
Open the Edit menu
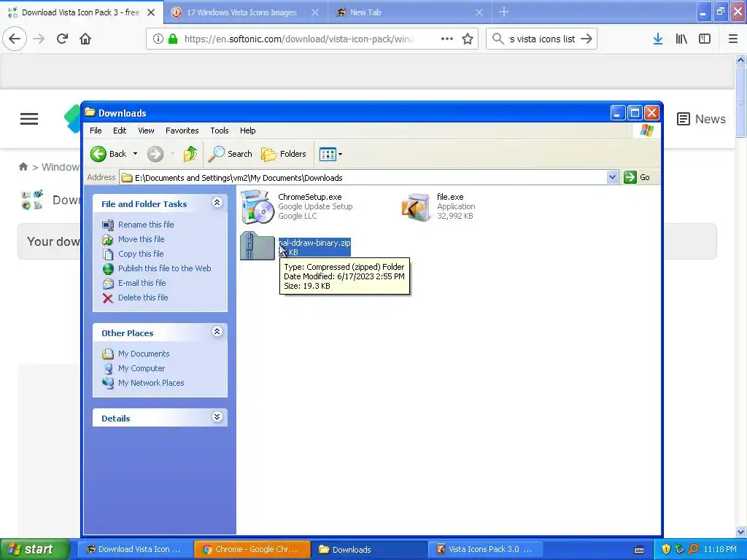click(120, 131)
